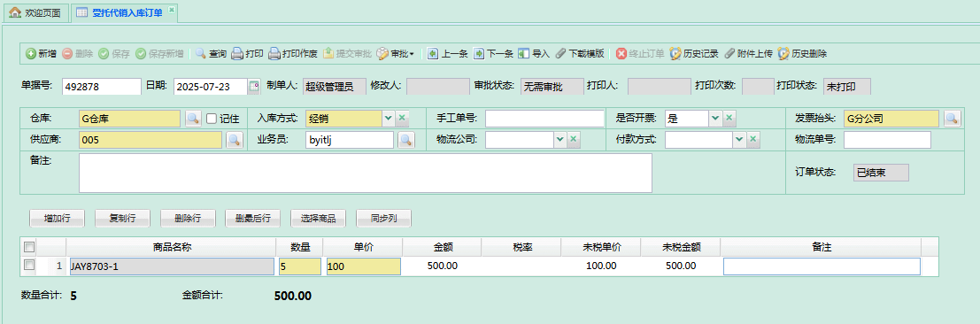Click the 数量 cell with value 5
Image resolution: width=980 pixels, height=324 pixels.
(x=301, y=266)
